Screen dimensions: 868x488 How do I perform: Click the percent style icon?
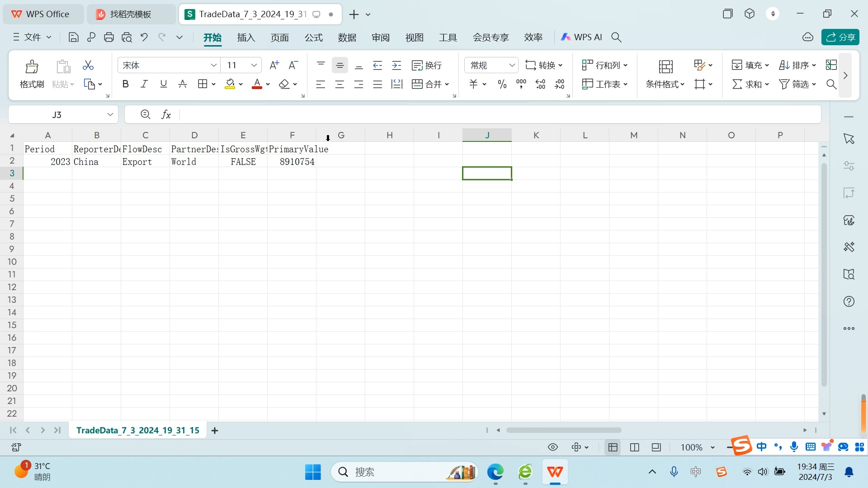pos(502,84)
